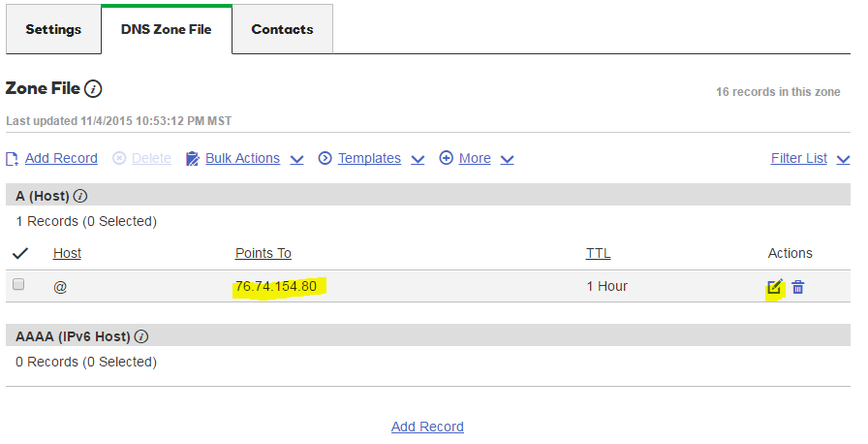This screenshot has height=444, width=868.
Task: Click the bottom Add Record link
Action: click(x=427, y=427)
